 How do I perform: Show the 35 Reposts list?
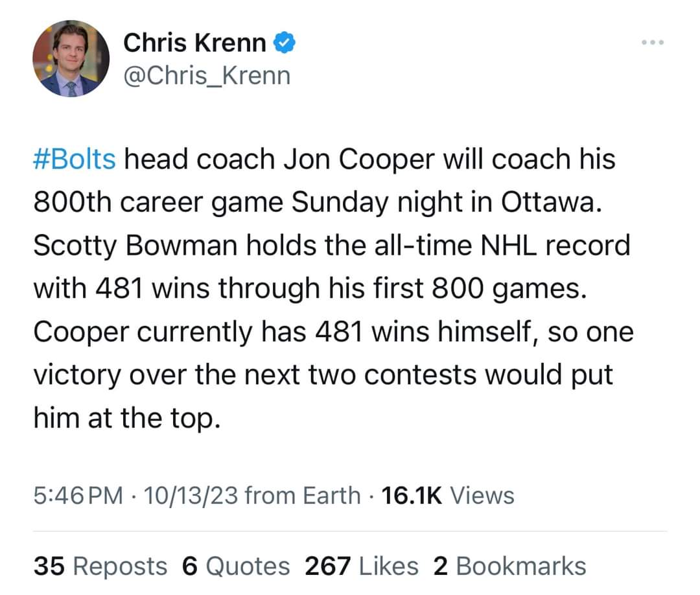click(100, 566)
